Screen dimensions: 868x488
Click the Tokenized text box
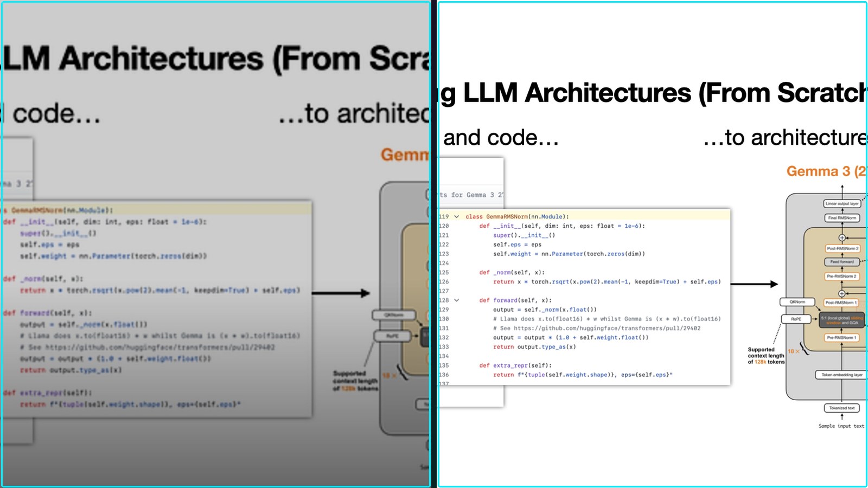[842, 408]
